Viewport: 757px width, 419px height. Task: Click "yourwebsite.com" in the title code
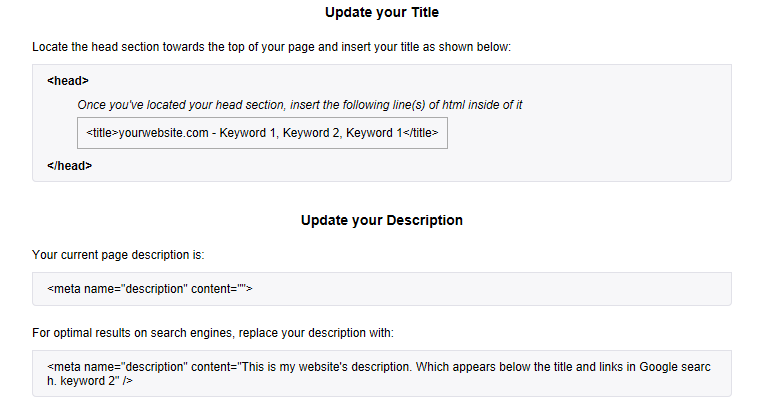pos(163,133)
